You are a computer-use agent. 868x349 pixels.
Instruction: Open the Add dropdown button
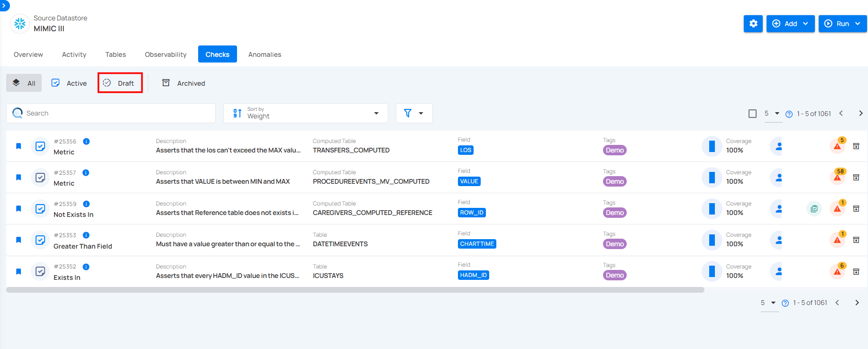click(790, 24)
